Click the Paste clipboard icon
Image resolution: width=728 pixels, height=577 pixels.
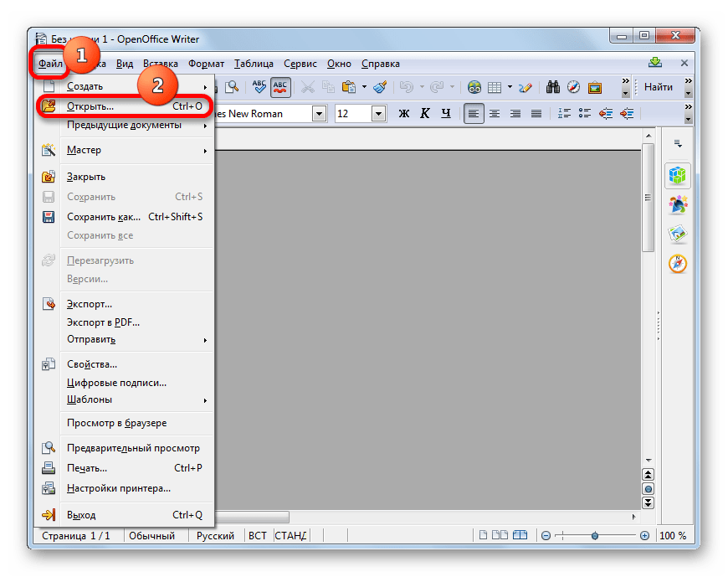(349, 87)
